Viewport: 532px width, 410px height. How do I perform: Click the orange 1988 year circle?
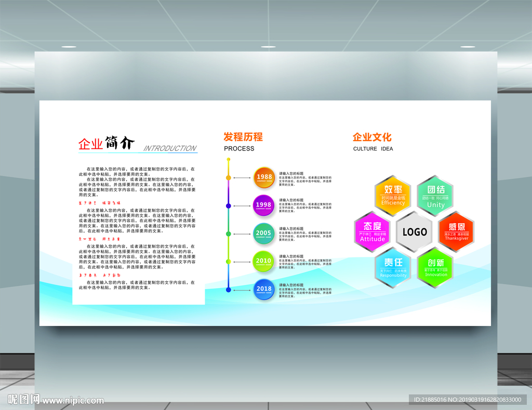pyautogui.click(x=264, y=177)
